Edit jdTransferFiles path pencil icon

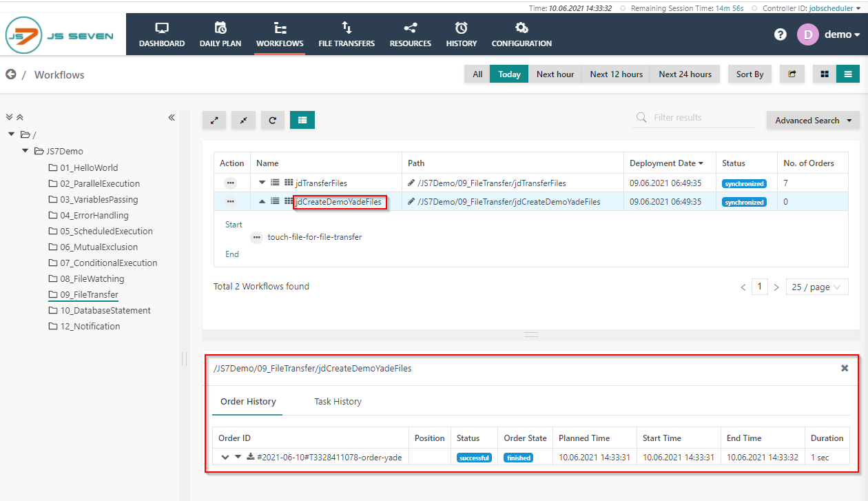[411, 183]
